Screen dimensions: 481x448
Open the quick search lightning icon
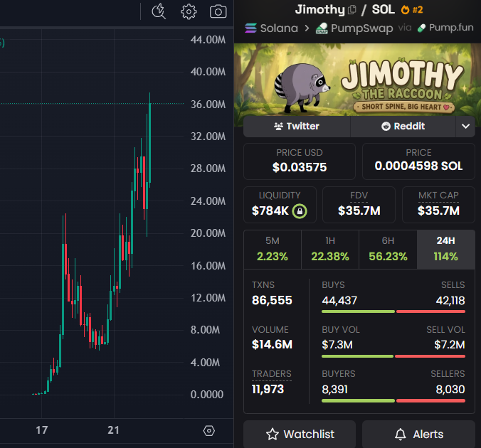click(x=159, y=11)
